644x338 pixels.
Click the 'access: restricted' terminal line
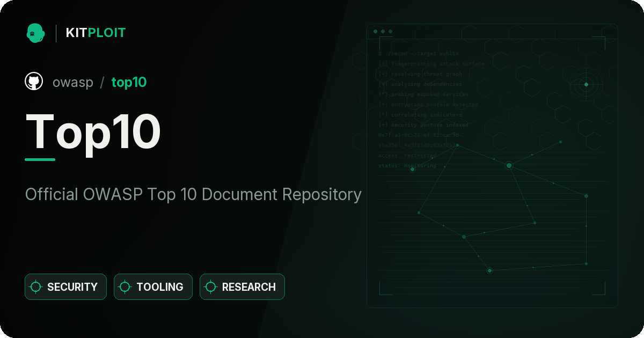[x=407, y=156]
